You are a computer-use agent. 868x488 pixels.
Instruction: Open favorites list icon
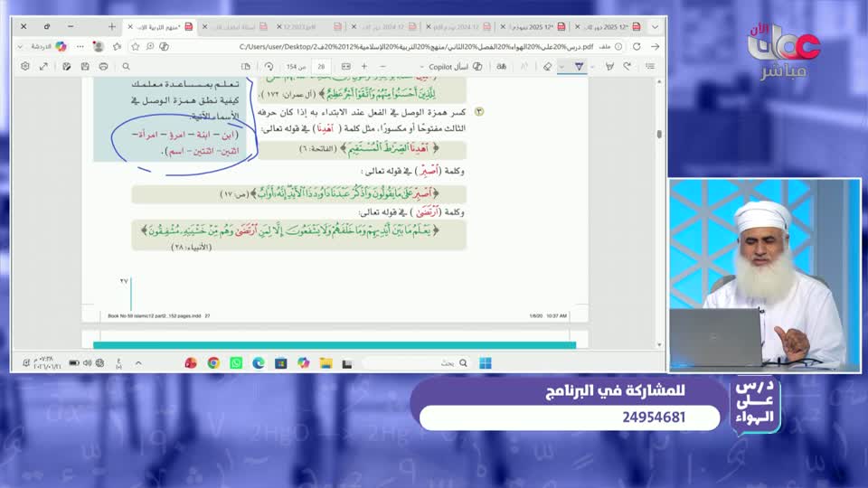[117, 46]
